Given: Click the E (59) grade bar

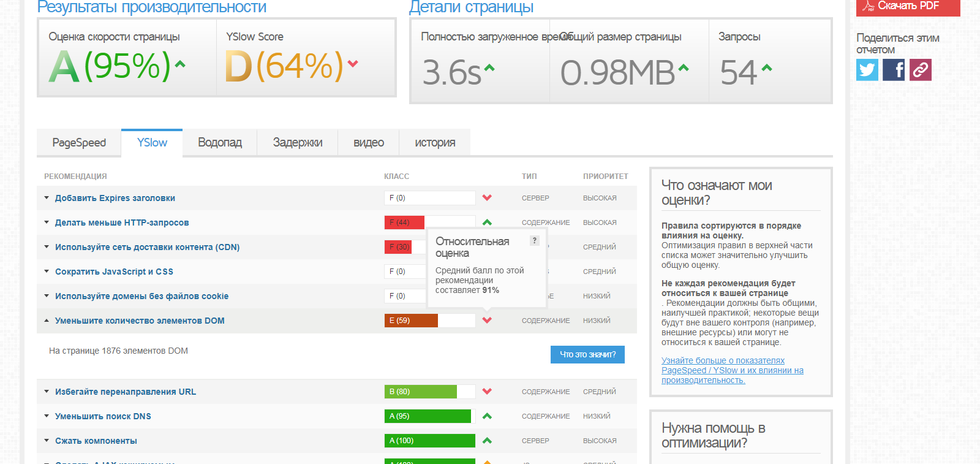Looking at the screenshot, I should click(x=430, y=321).
